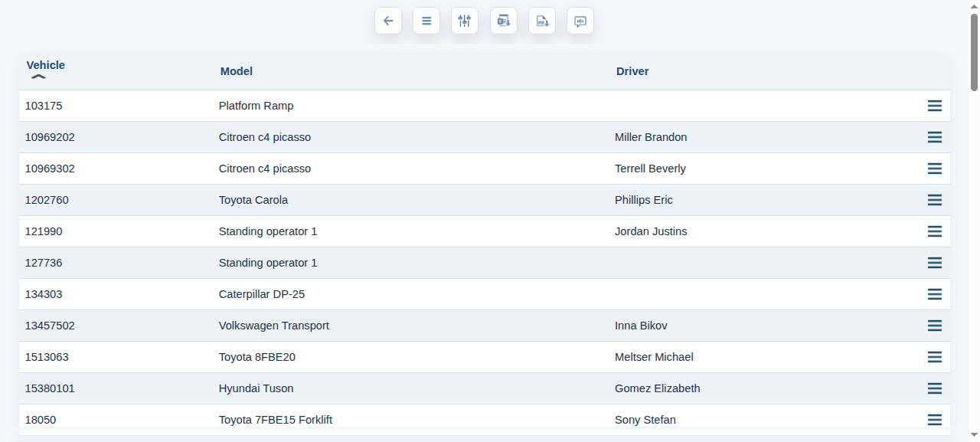Select vehicle number 15380101
The image size is (980, 442).
coord(50,388)
